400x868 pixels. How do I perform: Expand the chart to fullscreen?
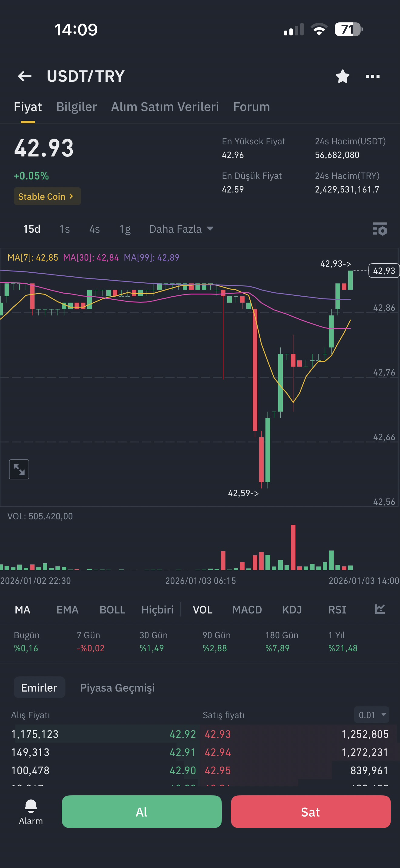coord(19,469)
